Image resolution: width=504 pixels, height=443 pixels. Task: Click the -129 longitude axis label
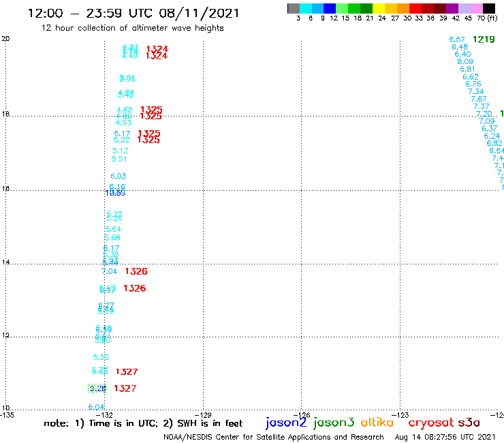pos(204,415)
